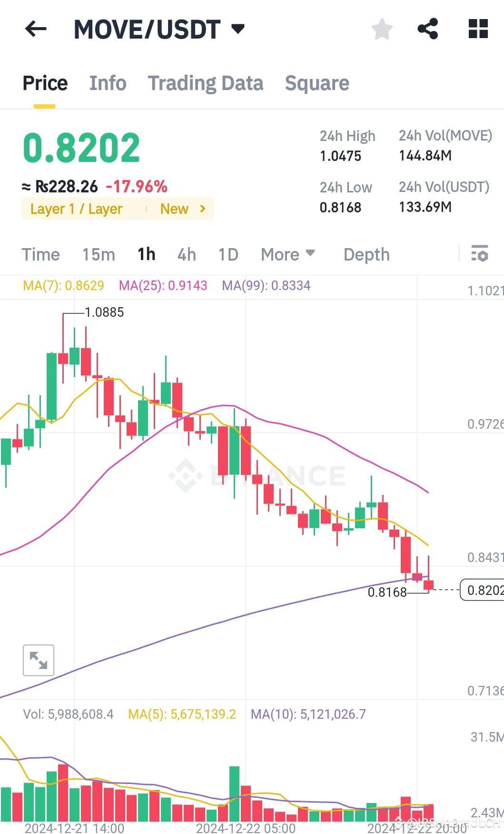Switch to the Info tab
504x834 pixels.
click(108, 83)
